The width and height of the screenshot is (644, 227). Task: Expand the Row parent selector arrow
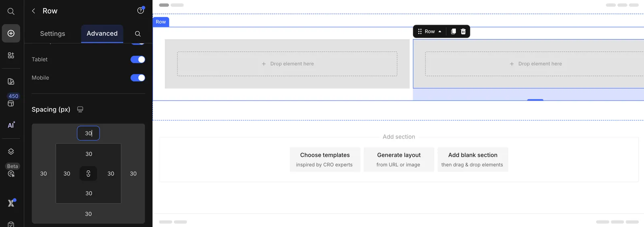point(440,31)
